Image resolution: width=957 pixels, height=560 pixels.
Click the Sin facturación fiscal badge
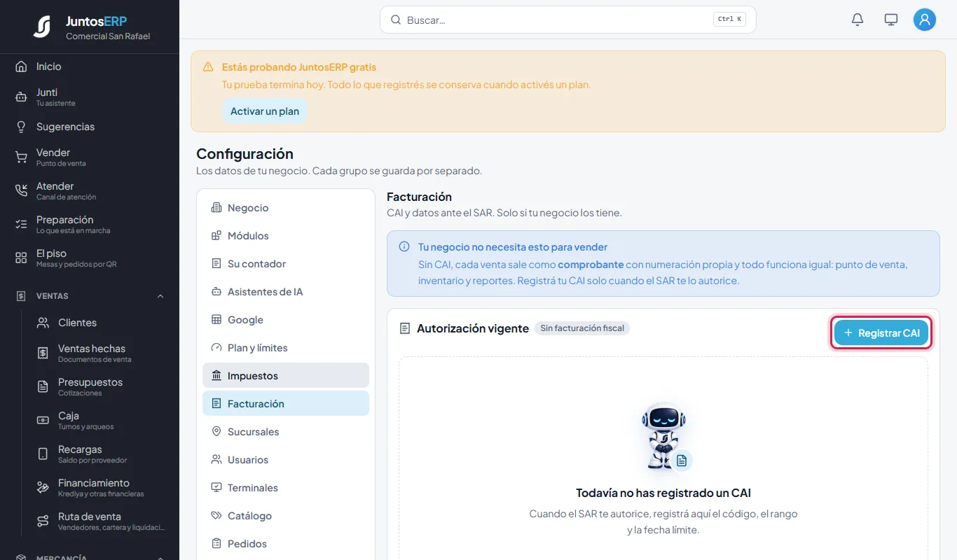pos(582,328)
